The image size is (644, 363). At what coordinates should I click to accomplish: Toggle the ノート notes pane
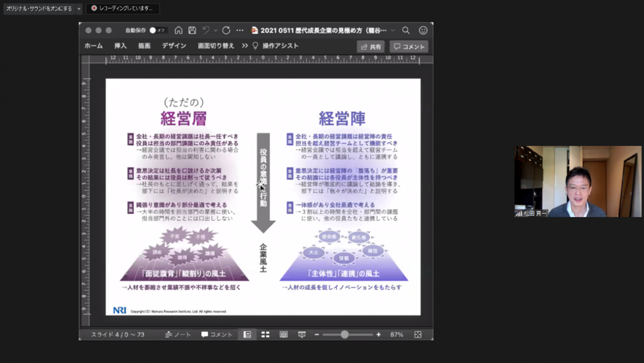[178, 335]
